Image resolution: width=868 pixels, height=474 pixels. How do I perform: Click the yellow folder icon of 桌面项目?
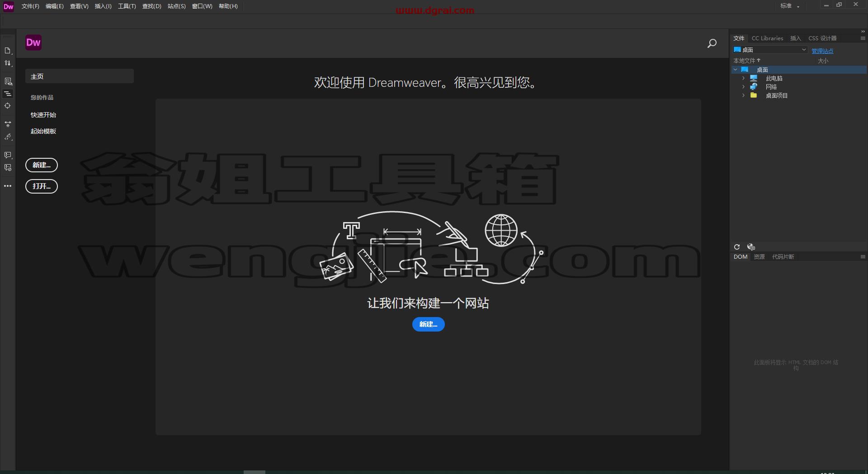tap(754, 95)
